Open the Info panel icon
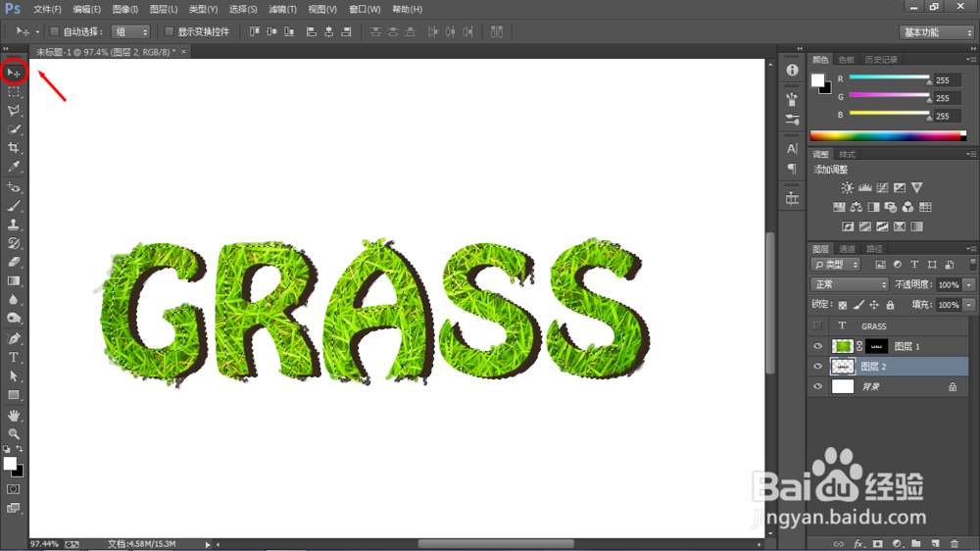Viewport: 980px width, 551px height. click(793, 70)
